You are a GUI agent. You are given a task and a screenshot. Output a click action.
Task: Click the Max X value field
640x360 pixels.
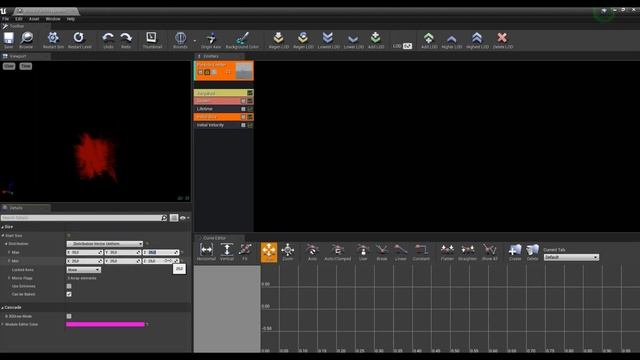(84, 253)
